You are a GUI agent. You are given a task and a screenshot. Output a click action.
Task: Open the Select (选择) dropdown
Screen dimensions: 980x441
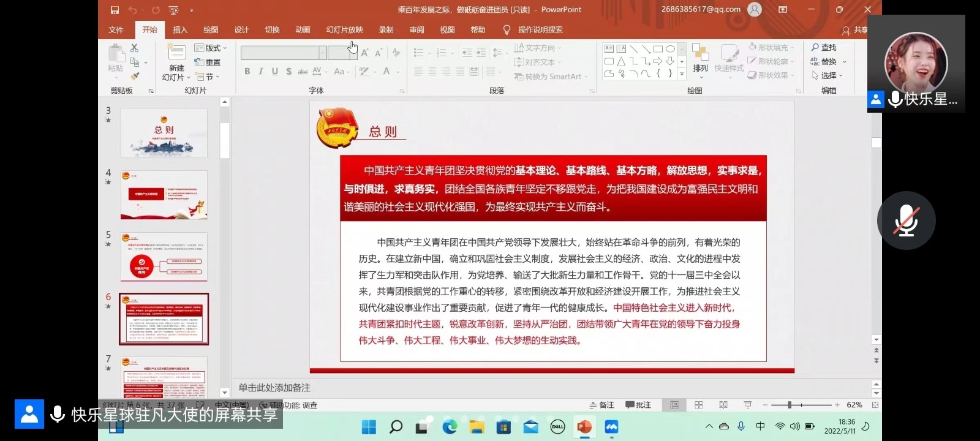click(x=827, y=75)
